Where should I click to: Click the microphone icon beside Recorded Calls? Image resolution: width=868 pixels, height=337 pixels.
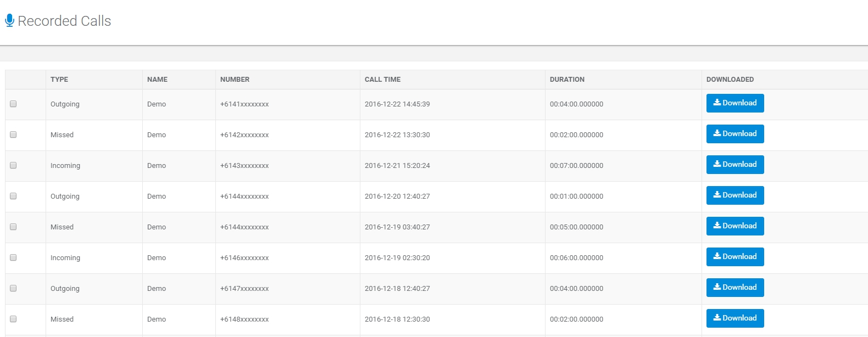(x=9, y=21)
